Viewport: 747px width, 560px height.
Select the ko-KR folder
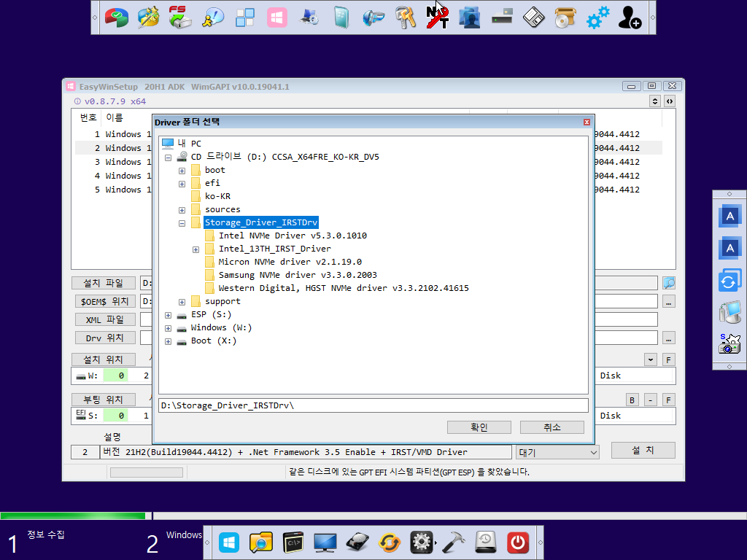[x=217, y=196]
